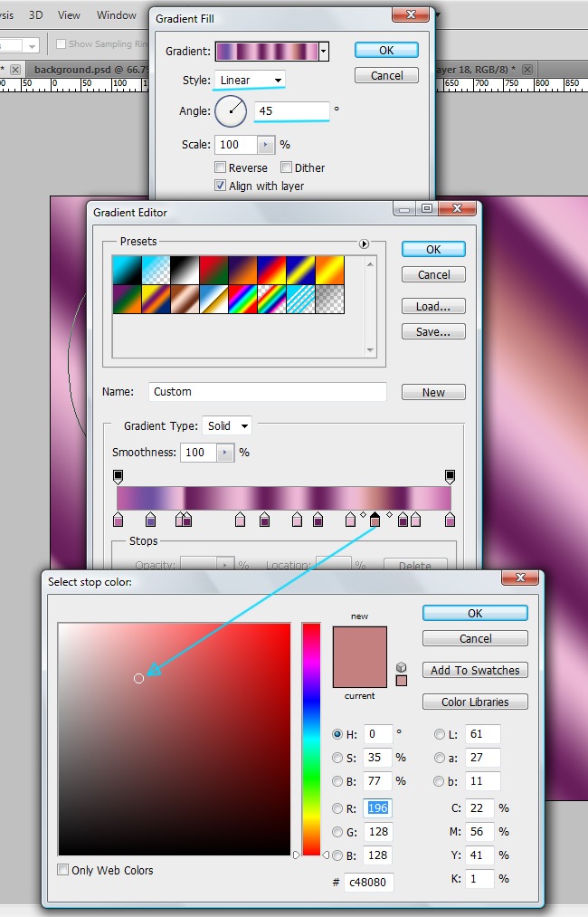This screenshot has width=588, height=917.
Task: Click the Load... button
Action: (x=433, y=307)
